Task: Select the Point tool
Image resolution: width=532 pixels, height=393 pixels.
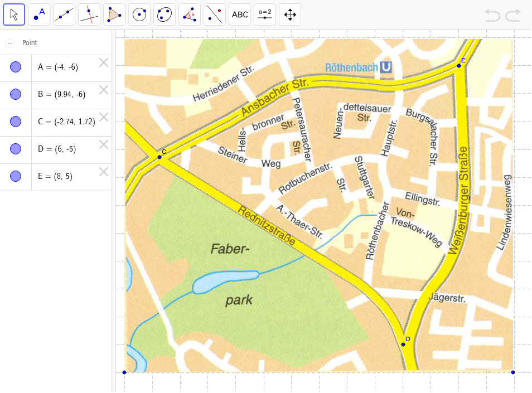Action: coord(39,14)
